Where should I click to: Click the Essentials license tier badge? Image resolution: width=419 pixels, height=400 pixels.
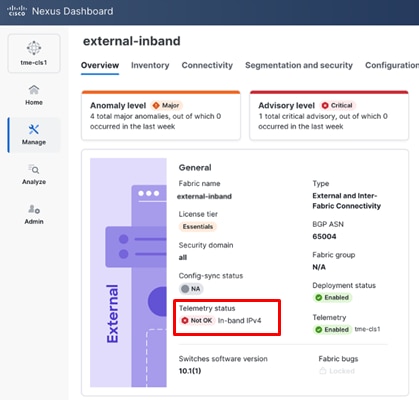198,226
